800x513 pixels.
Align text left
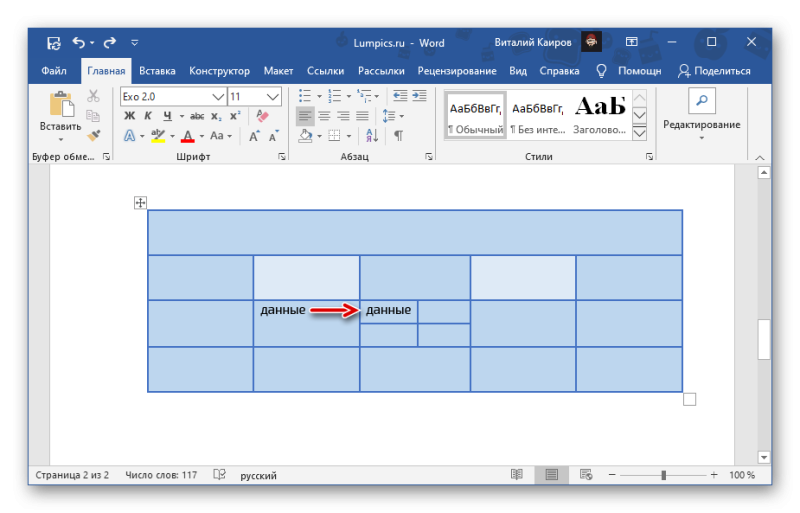click(x=305, y=116)
